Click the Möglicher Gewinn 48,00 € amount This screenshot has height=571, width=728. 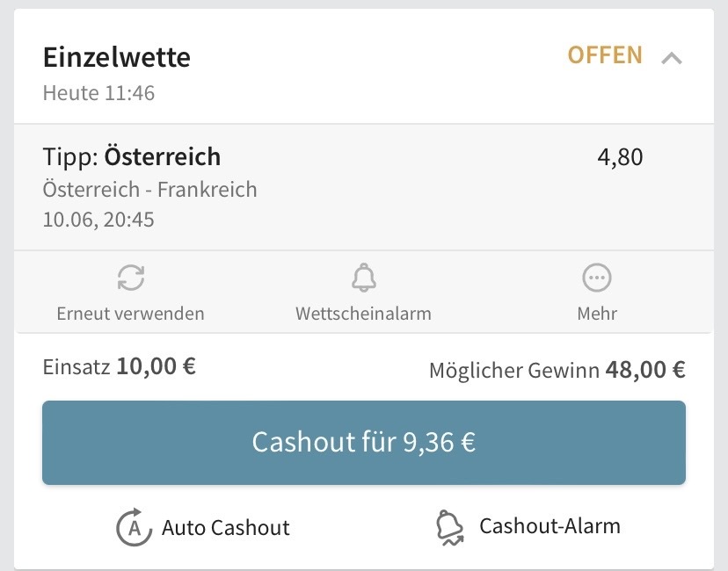point(557,370)
